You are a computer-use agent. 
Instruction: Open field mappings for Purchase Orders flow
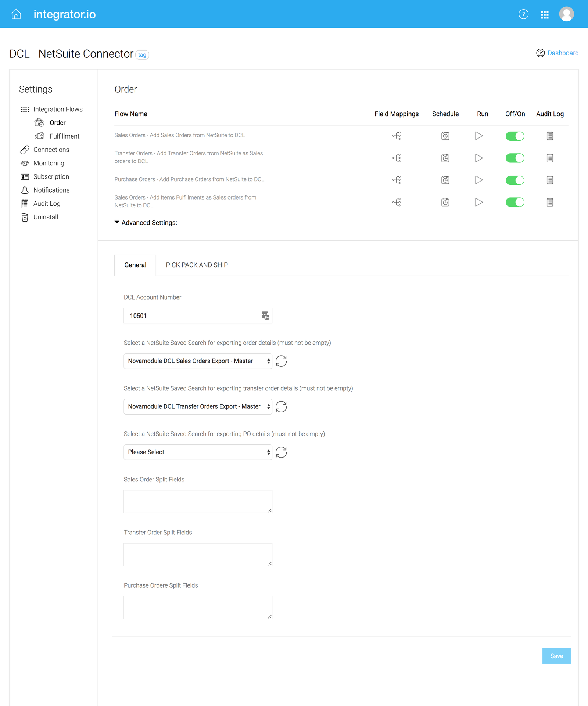coord(397,180)
